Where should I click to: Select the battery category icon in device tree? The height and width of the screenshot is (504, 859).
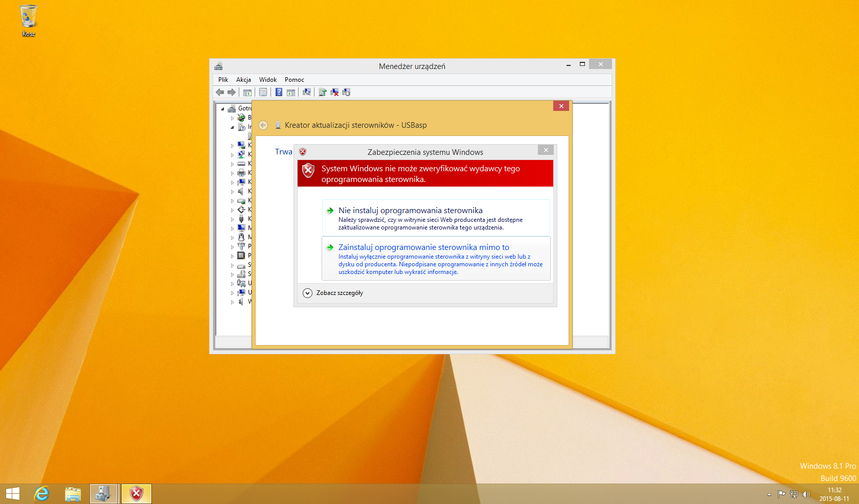click(241, 118)
